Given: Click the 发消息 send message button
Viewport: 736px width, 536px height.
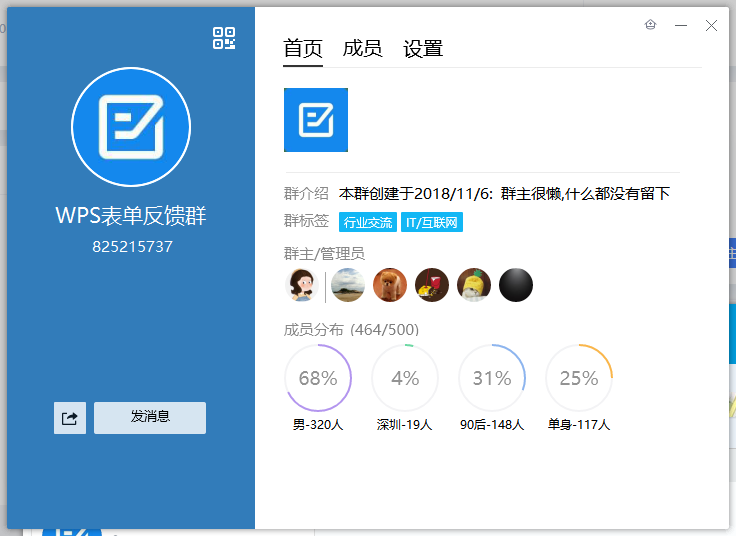Looking at the screenshot, I should pos(150,418).
